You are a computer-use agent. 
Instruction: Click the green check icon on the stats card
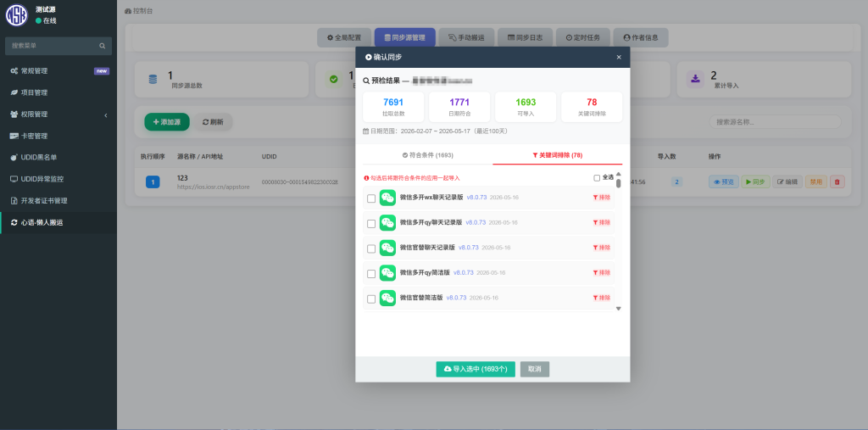point(333,79)
